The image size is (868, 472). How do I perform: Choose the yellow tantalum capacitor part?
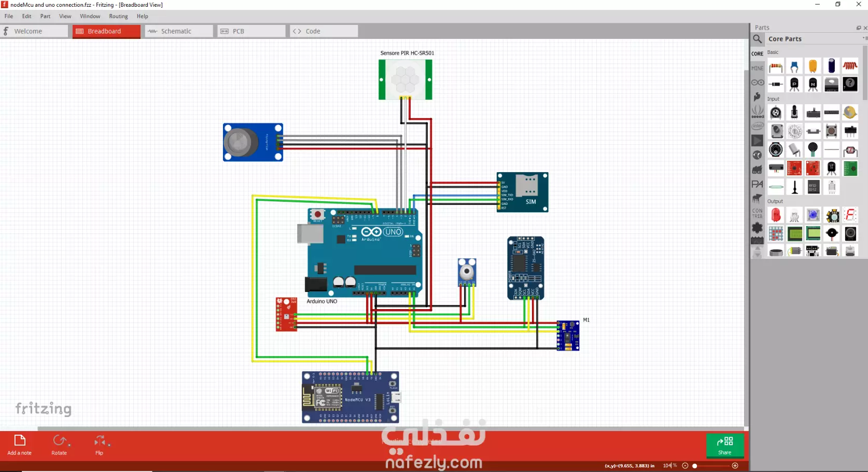click(x=813, y=66)
